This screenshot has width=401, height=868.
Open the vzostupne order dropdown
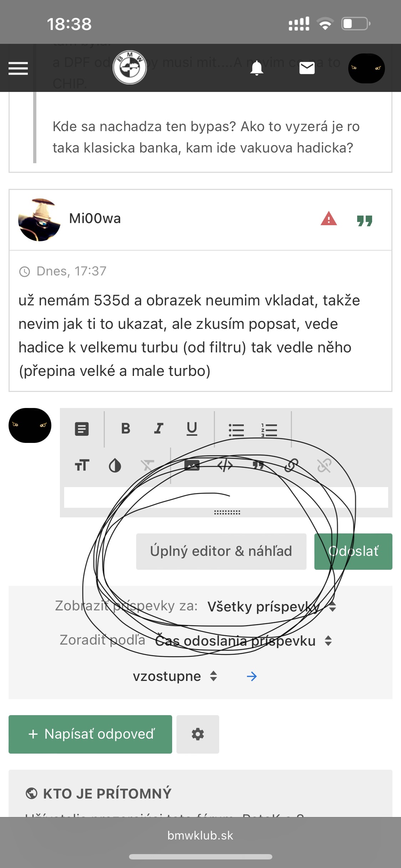click(175, 676)
